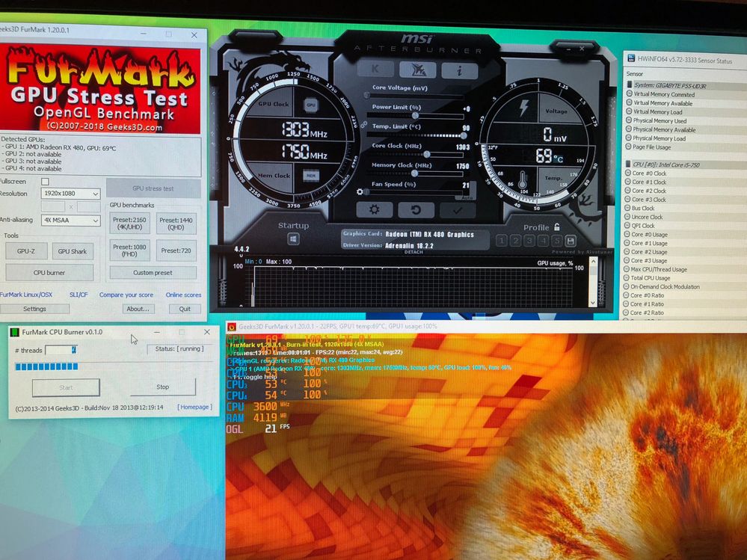
Task: Click the Memory Clock slider handle
Action: tap(415, 173)
